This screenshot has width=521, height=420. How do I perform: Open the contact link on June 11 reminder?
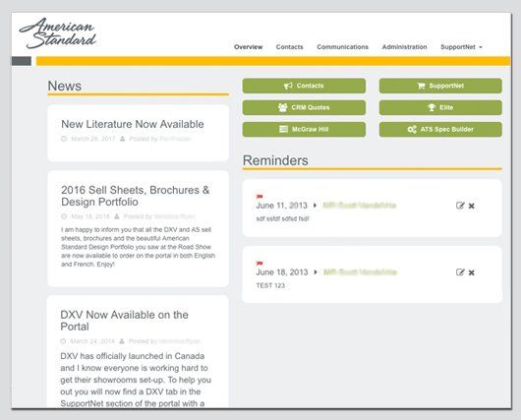[360, 206]
